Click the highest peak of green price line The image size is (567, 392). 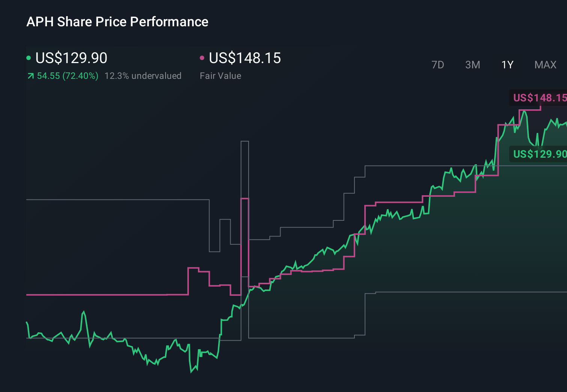(524, 111)
